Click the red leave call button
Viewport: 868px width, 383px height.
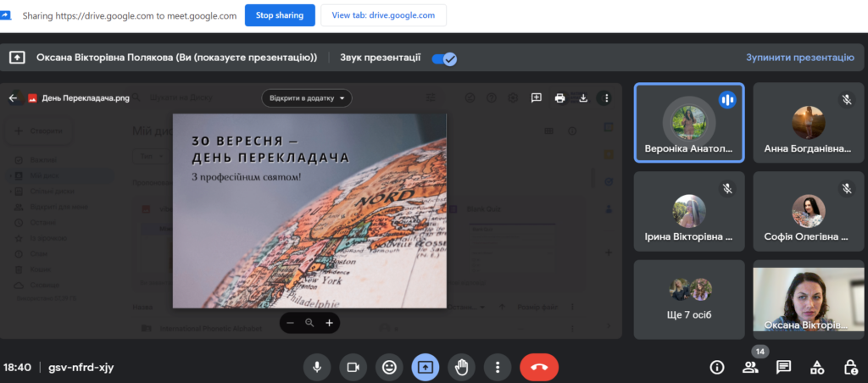tap(539, 367)
